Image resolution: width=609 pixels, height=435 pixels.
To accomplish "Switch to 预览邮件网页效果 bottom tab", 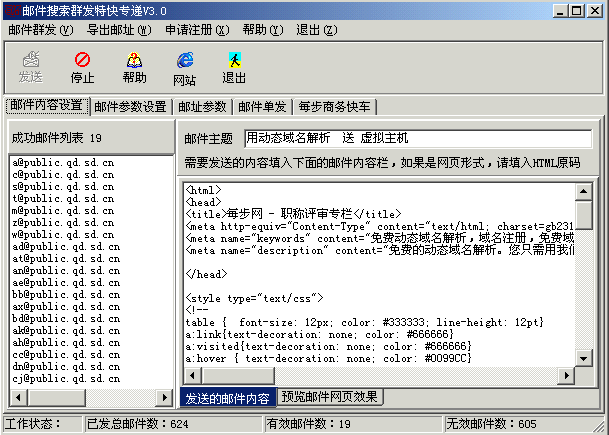I will (x=330, y=397).
